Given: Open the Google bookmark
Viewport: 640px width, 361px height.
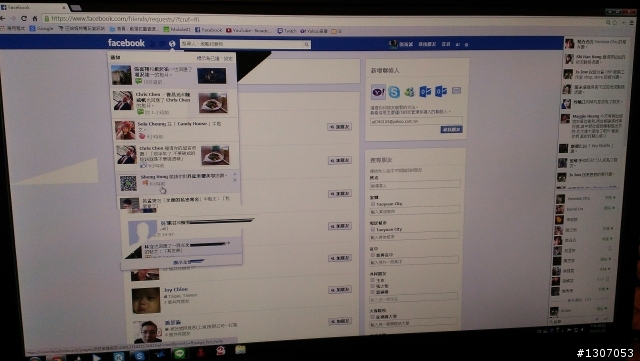Looking at the screenshot, I should pyautogui.click(x=41, y=29).
